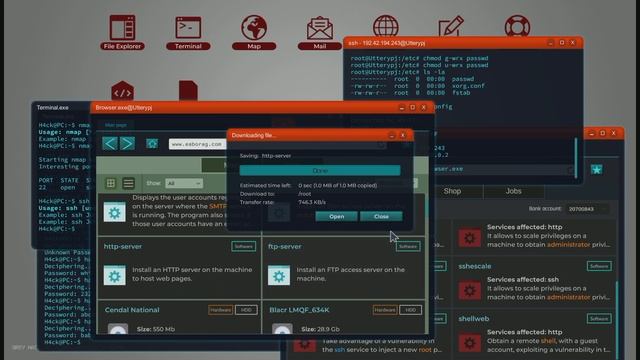Click the Blacr LMQF_634K disk icon
This screenshot has width=640, height=360.
click(x=282, y=329)
